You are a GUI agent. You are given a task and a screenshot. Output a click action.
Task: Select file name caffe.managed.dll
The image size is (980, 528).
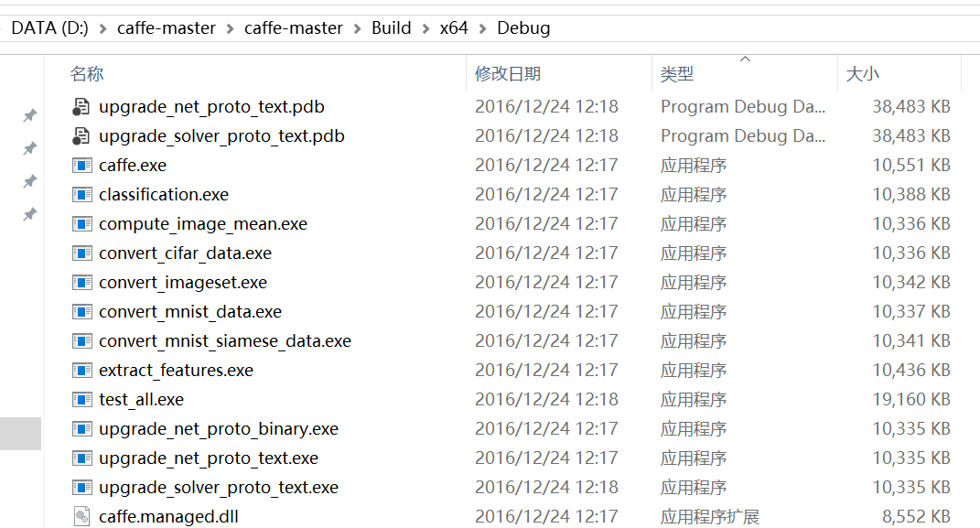point(168,517)
